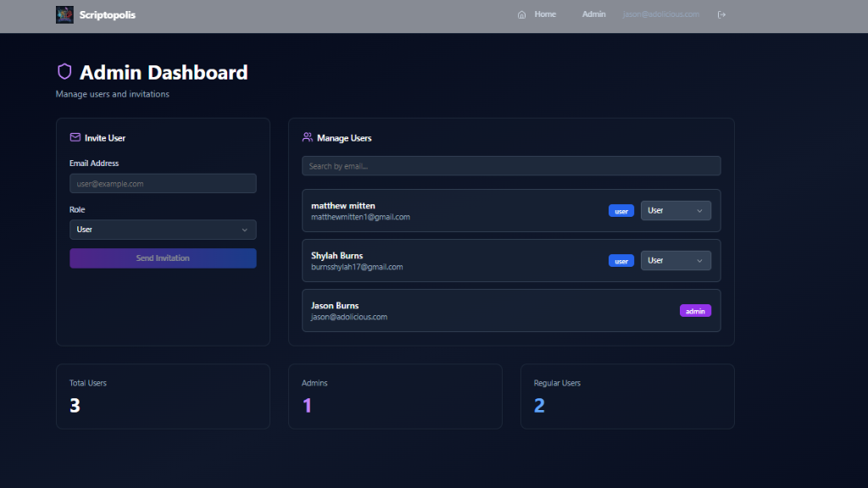Click the Admin Dashboard heading

pos(164,73)
